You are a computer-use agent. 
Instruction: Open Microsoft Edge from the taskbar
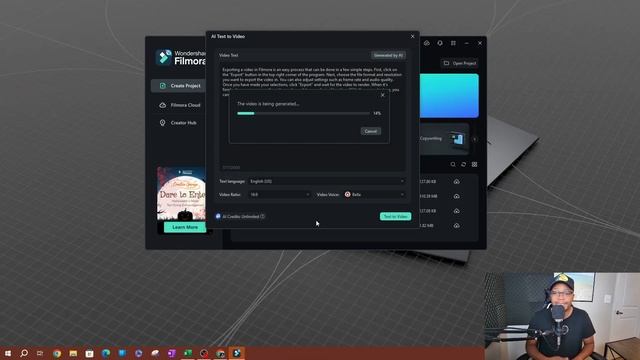pos(106,353)
